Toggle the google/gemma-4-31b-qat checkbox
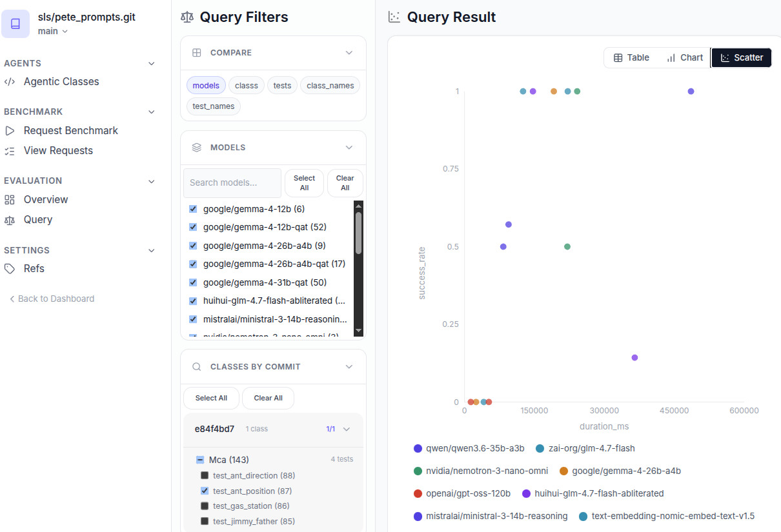This screenshot has width=781, height=532. [193, 282]
